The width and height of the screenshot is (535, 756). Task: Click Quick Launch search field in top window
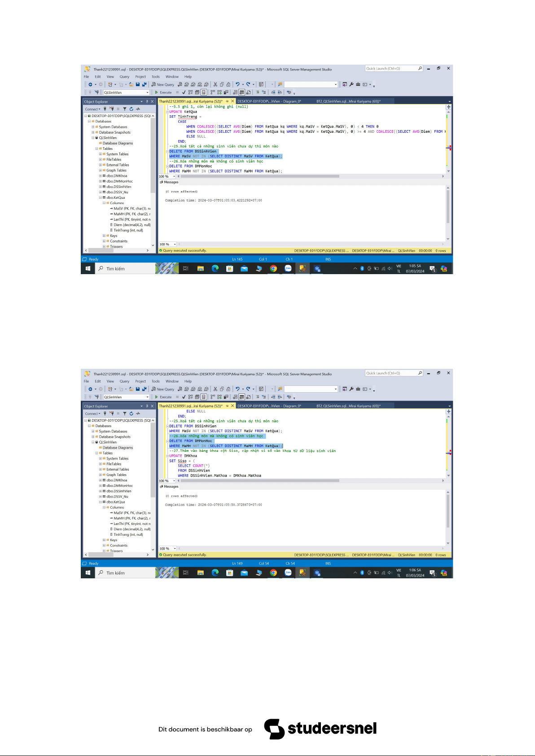(x=391, y=69)
